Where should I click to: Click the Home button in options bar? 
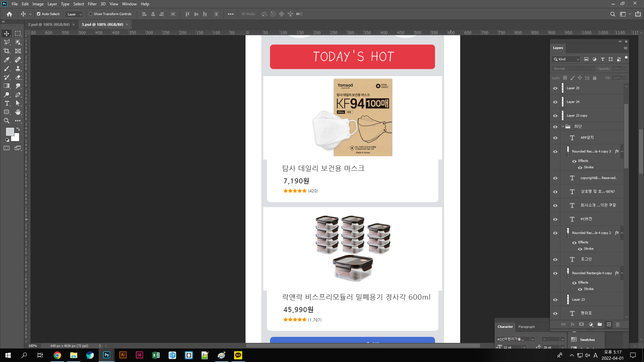coord(9,14)
